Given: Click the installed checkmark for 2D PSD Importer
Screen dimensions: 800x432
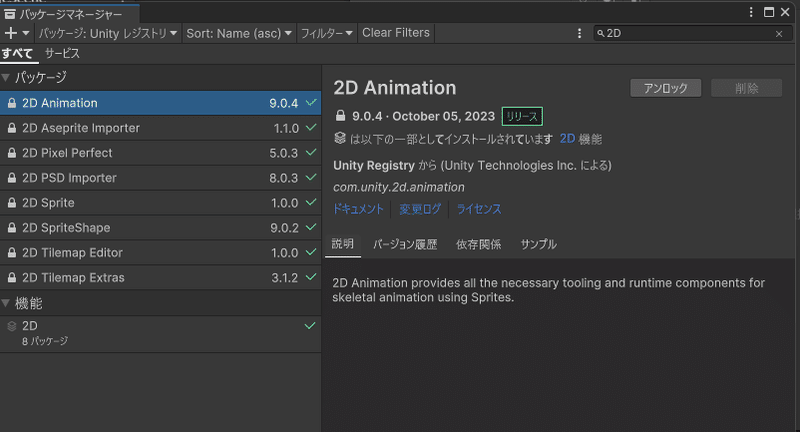Looking at the screenshot, I should [311, 177].
